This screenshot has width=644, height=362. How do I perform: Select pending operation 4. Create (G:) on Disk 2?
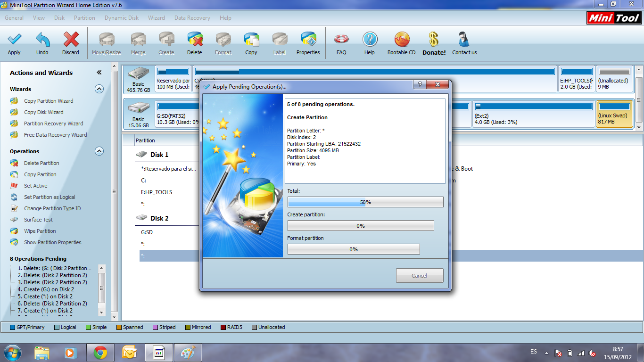tap(46, 289)
